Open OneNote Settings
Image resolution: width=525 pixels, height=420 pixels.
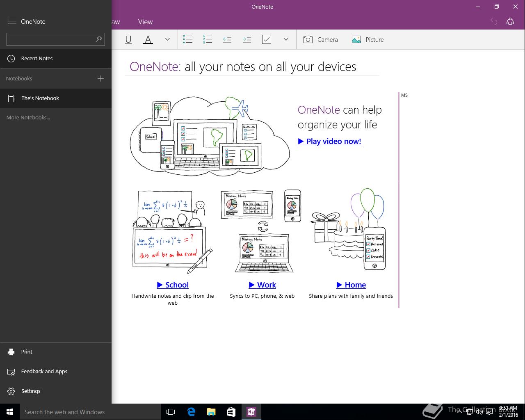pos(56,391)
